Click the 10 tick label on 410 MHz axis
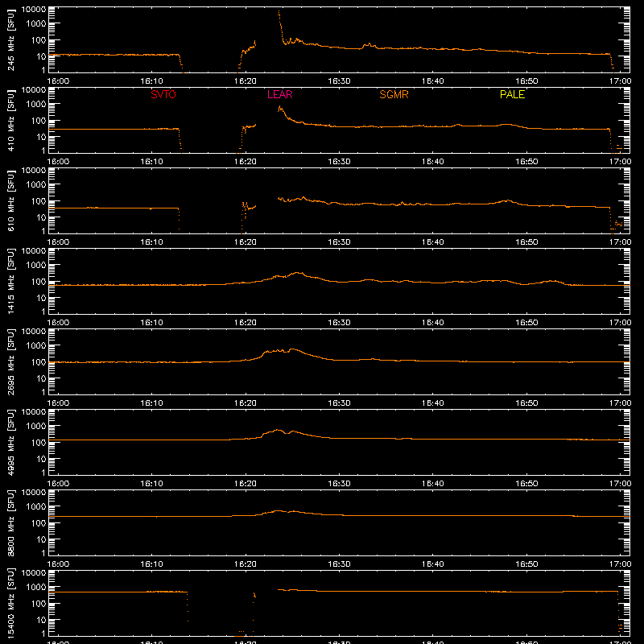The width and height of the screenshot is (644, 644). [x=41, y=137]
